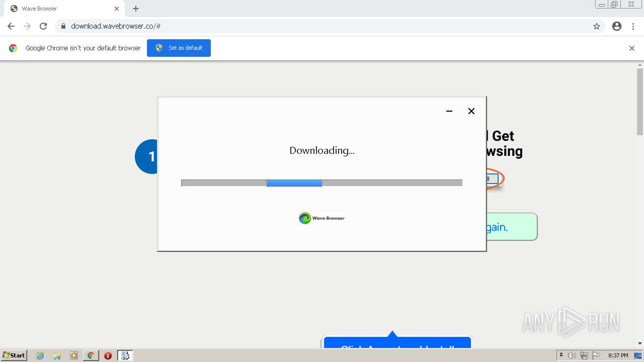
Task: Open Windows Explorer from taskbar
Action: tap(57, 355)
